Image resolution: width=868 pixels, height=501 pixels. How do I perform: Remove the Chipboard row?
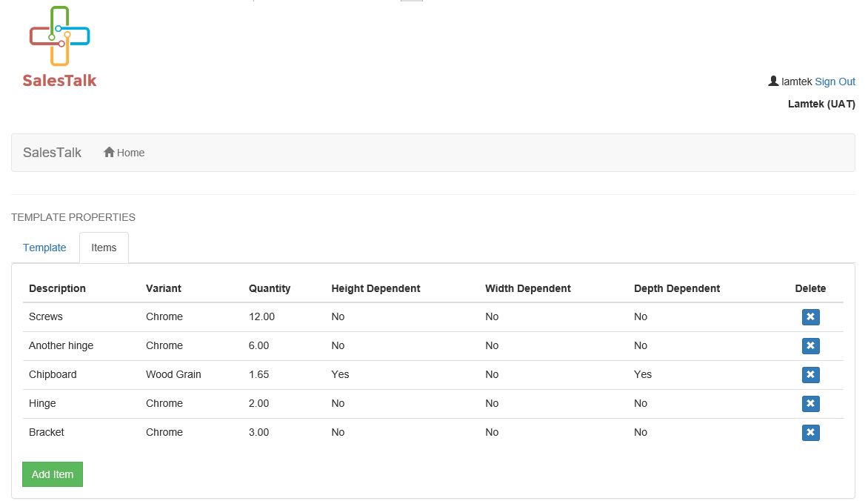click(x=810, y=375)
